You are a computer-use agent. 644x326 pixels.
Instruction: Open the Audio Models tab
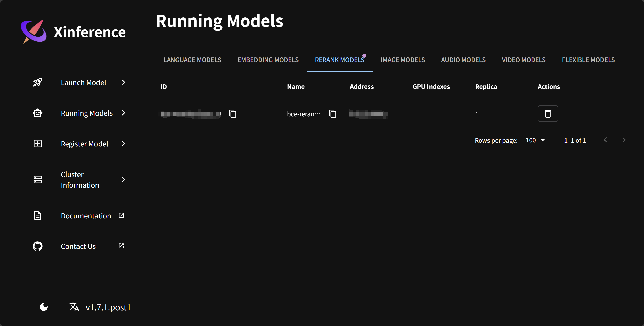coord(463,60)
